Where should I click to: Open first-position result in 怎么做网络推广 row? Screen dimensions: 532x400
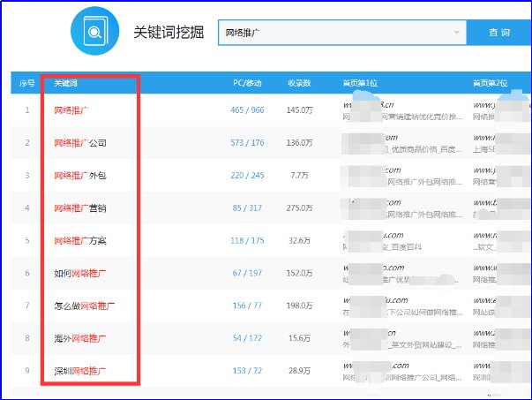point(402,306)
